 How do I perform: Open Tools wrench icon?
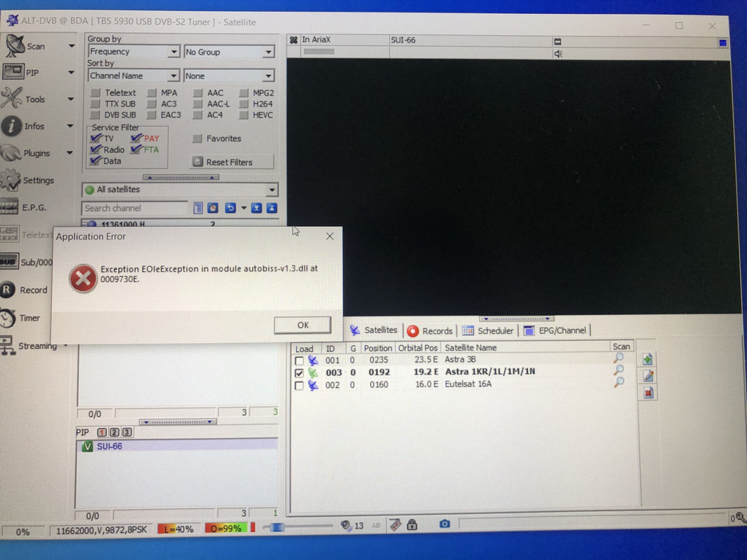click(12, 99)
